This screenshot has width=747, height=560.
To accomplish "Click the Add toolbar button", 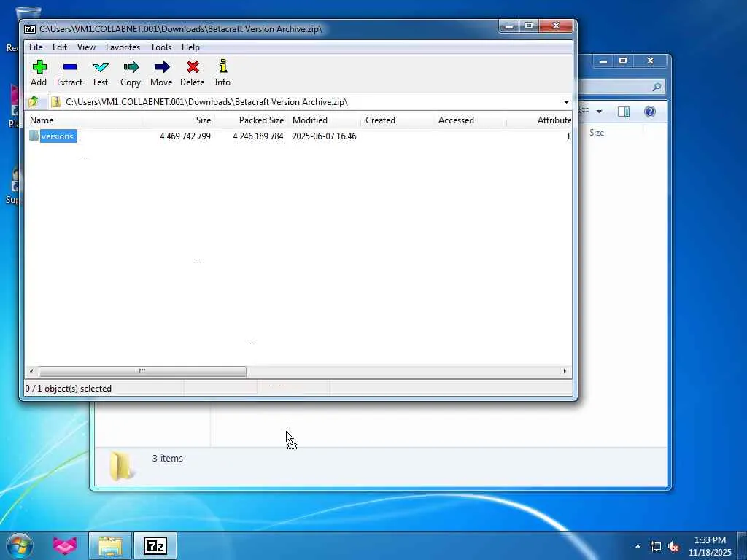I will pos(39,74).
